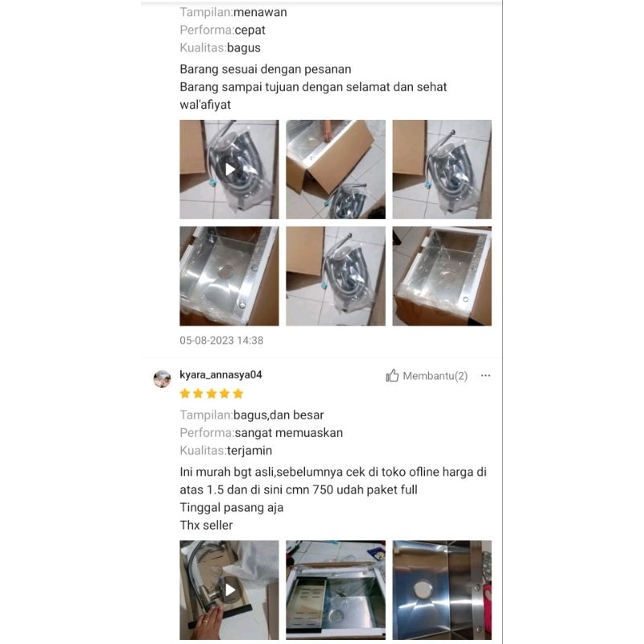Image resolution: width=644 pixels, height=644 pixels.
Task: Click the 'Thx seller' line
Action: point(206,526)
